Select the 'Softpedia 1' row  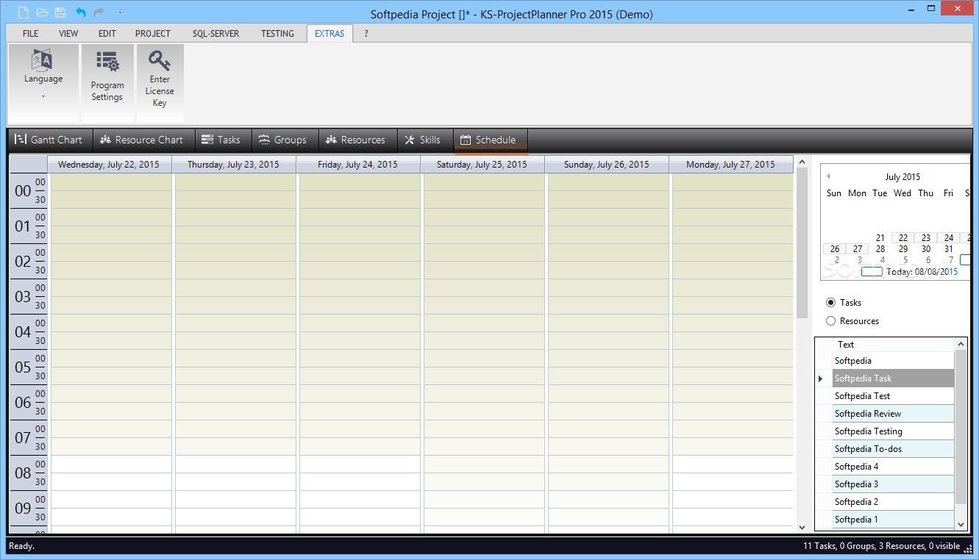[x=893, y=520]
